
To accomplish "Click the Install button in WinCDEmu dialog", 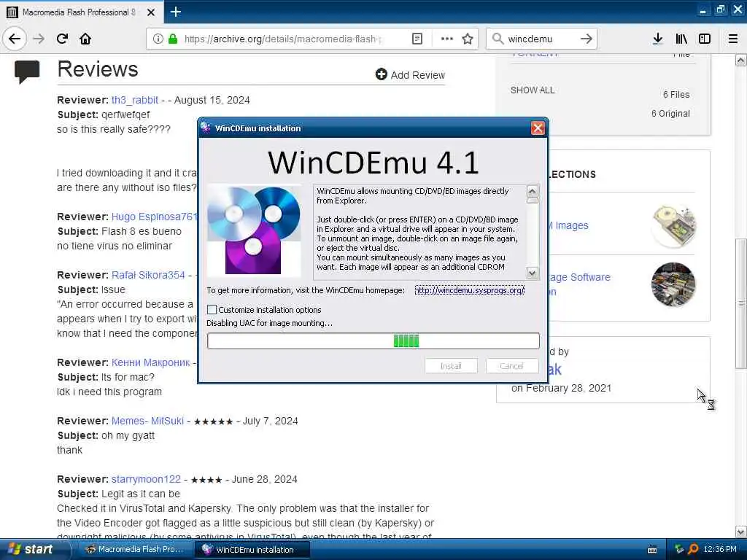I will pyautogui.click(x=451, y=366).
